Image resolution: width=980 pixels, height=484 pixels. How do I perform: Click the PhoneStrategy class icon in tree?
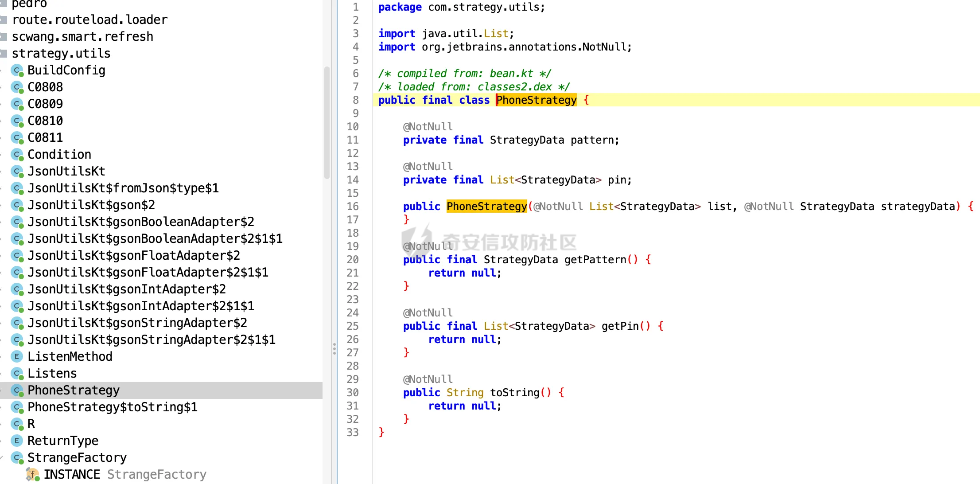[17, 390]
